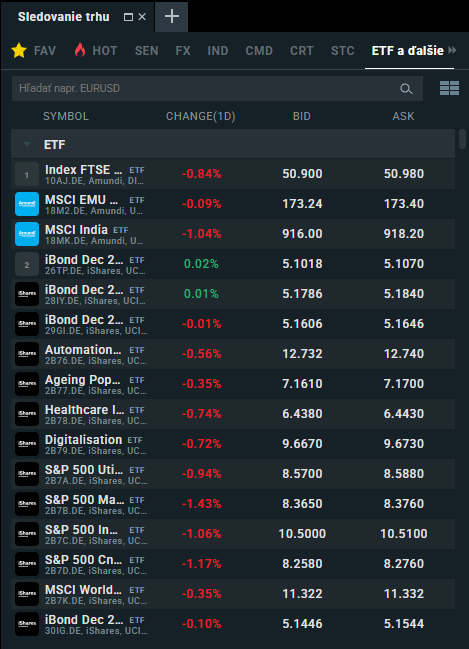
Task: Switch to the FX tab
Action: pyautogui.click(x=183, y=50)
